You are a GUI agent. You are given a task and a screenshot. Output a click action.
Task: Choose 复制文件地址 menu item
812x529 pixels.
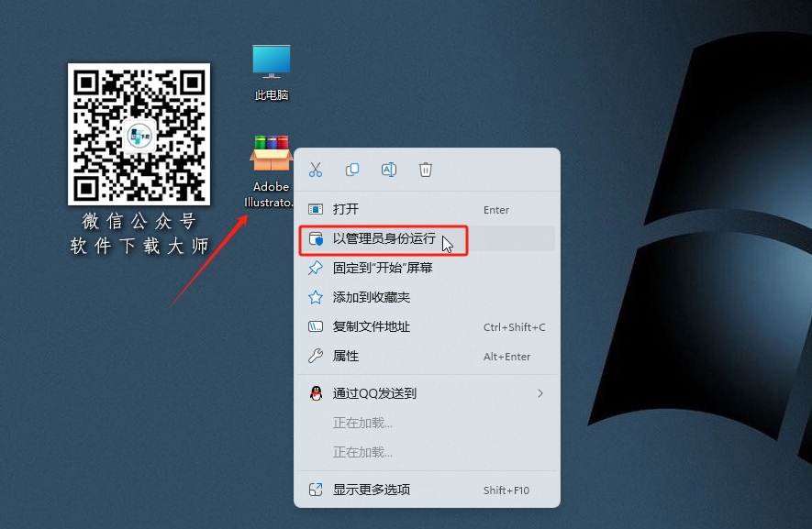[x=427, y=326]
